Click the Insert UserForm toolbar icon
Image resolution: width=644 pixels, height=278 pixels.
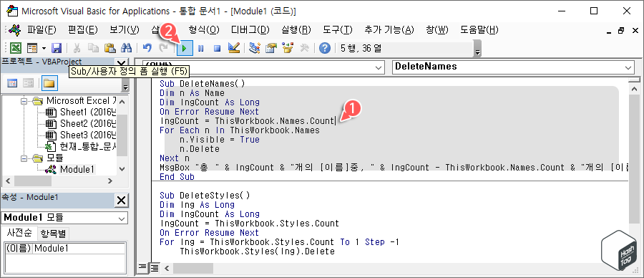pos(32,49)
